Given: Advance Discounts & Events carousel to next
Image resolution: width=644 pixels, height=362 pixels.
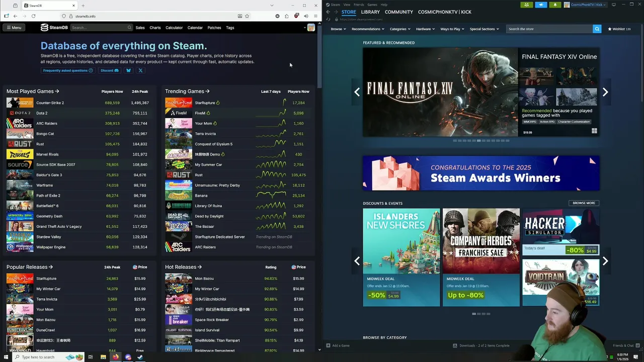Looking at the screenshot, I should (x=605, y=261).
